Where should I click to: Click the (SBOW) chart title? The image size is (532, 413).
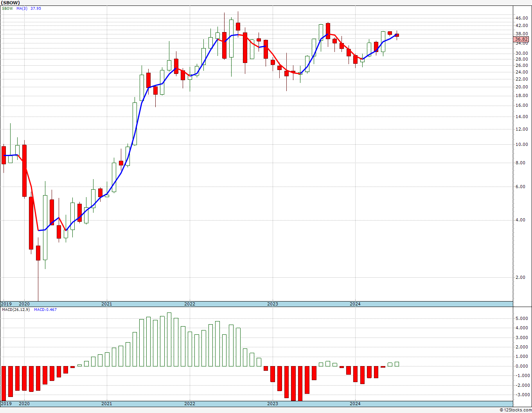(10, 3)
